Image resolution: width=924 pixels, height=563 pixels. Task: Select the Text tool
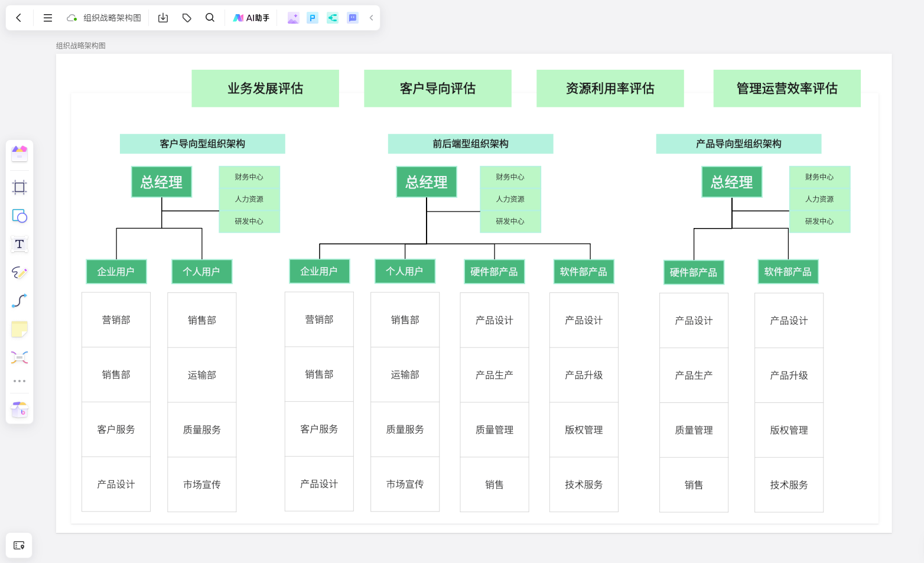pyautogui.click(x=19, y=244)
